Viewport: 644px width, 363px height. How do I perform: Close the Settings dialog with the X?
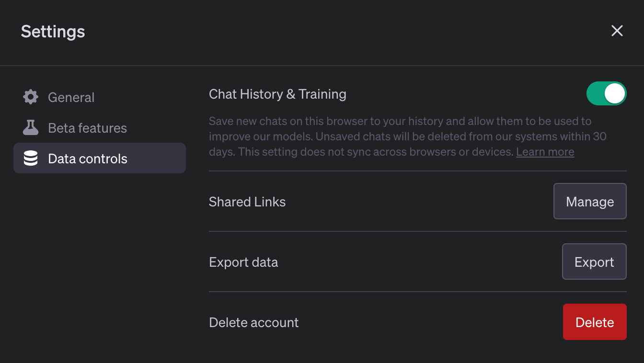click(617, 31)
